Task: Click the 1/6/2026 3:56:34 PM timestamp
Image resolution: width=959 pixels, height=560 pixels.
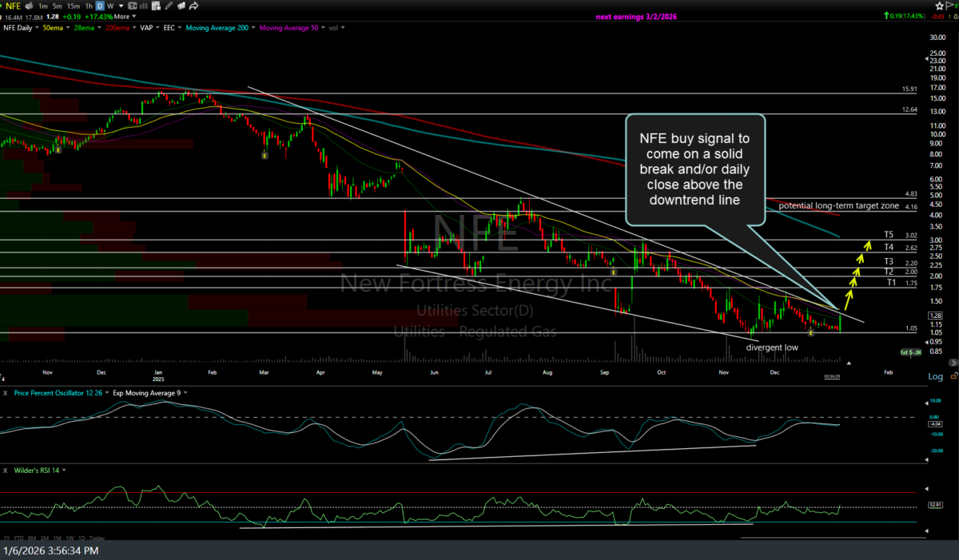Action: (51, 551)
